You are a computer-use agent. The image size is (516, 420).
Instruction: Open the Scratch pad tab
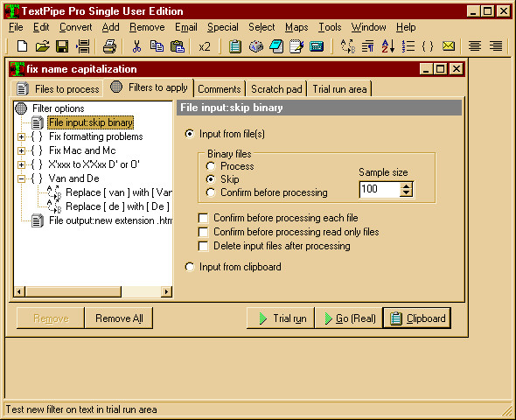[276, 89]
